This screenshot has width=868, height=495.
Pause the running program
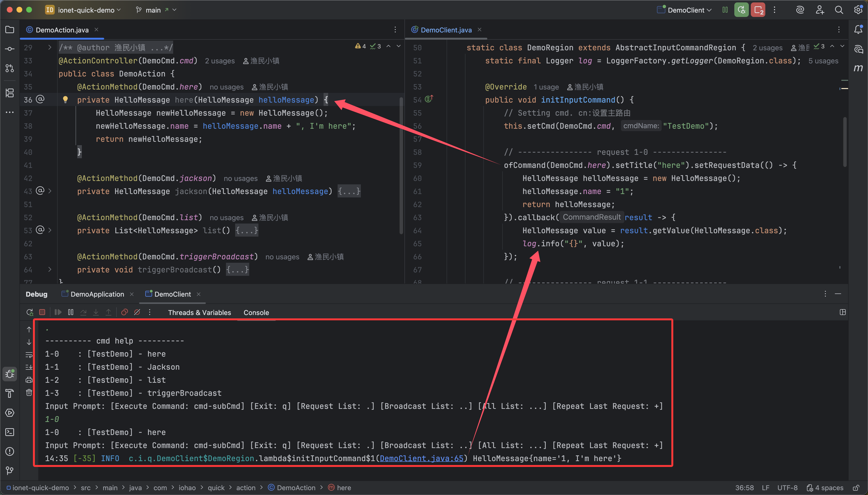71,312
